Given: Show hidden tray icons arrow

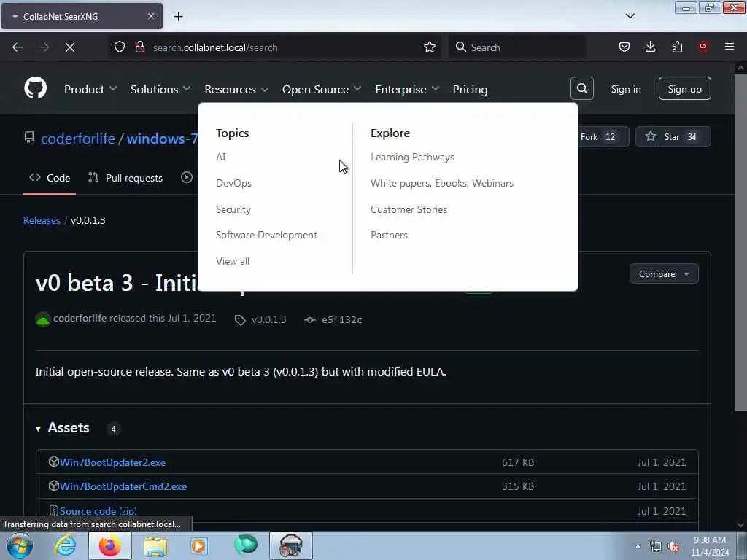Looking at the screenshot, I should coord(638,546).
